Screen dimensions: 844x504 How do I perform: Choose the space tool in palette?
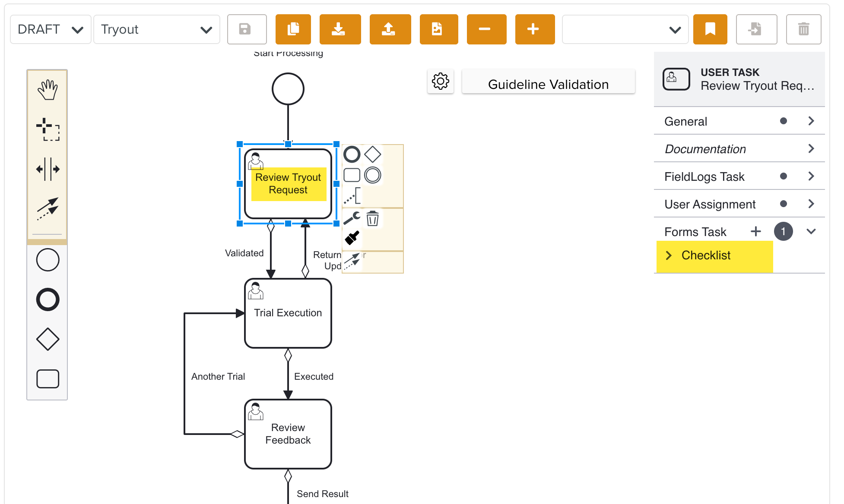pyautogui.click(x=48, y=169)
